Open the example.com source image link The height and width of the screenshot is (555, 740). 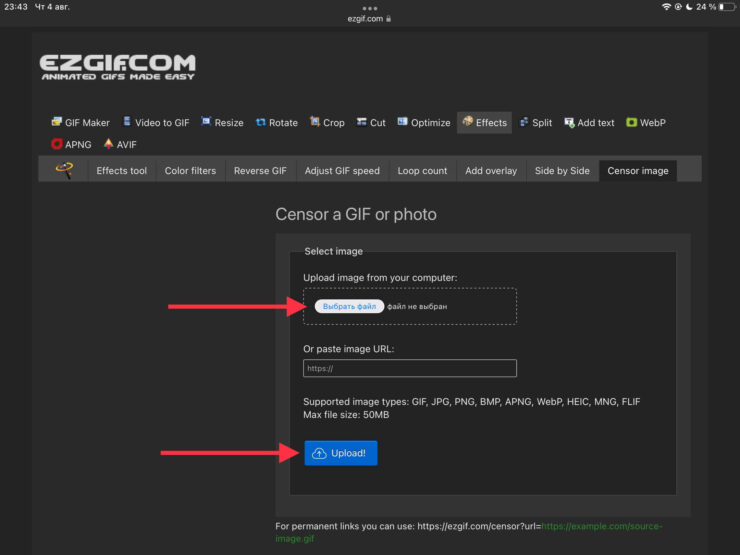pyautogui.click(x=601, y=526)
